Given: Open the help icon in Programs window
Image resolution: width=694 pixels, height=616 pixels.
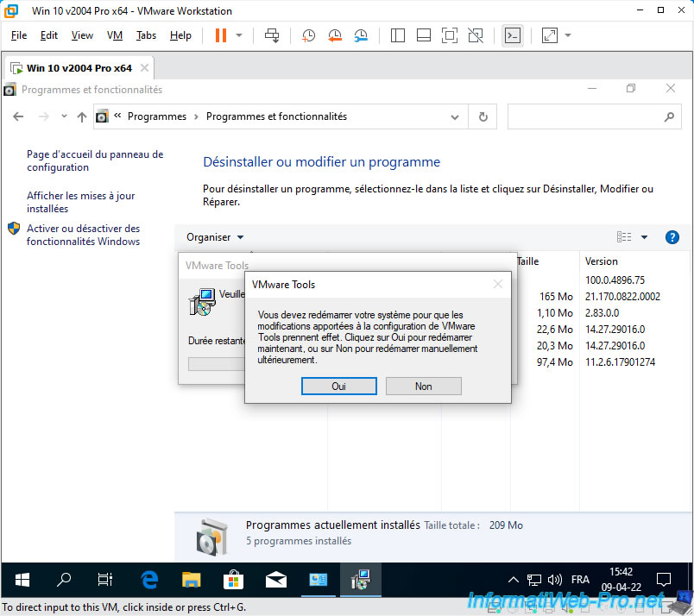Looking at the screenshot, I should pyautogui.click(x=672, y=237).
